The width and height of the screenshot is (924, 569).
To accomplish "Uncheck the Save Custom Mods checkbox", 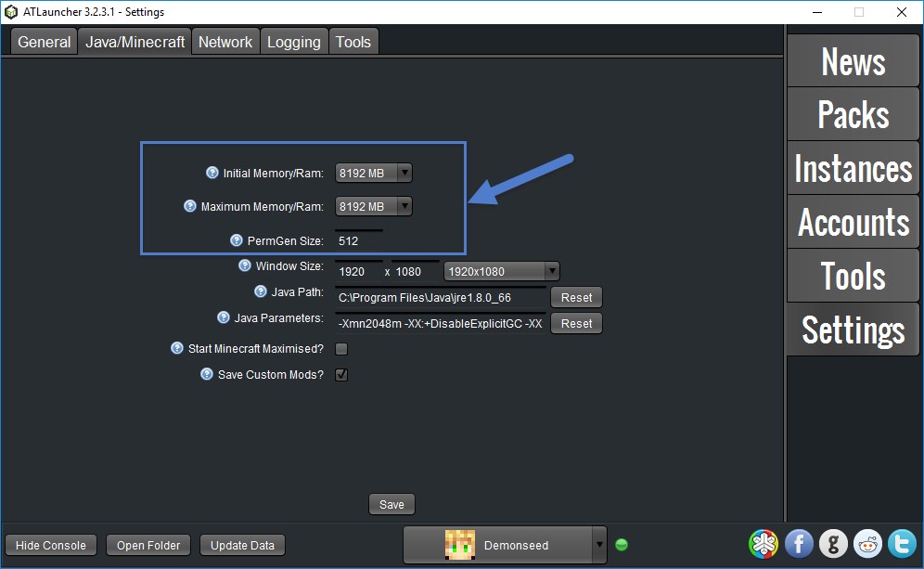I will 341,375.
